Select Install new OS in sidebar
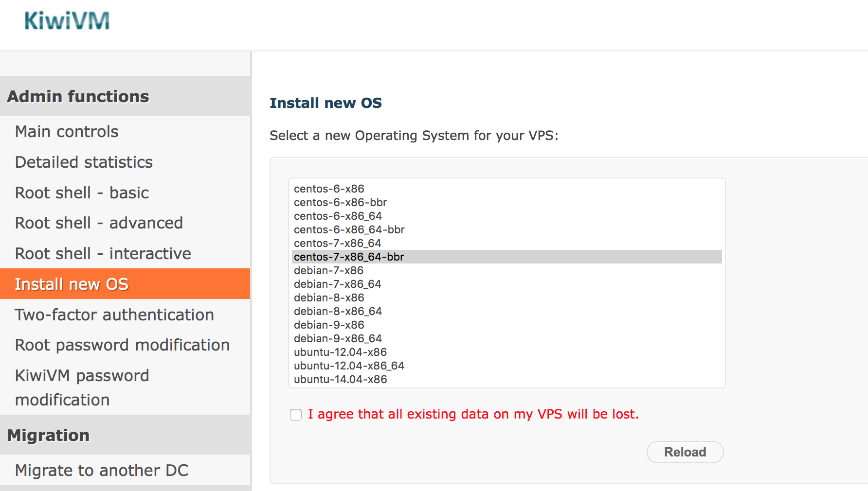Viewport: 868px width, 491px height. coord(72,284)
